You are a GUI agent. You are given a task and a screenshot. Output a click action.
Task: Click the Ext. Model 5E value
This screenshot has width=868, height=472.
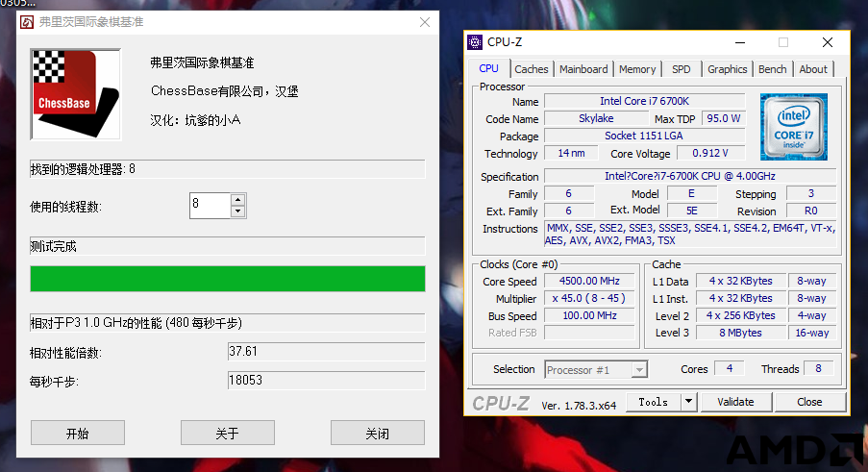point(692,211)
